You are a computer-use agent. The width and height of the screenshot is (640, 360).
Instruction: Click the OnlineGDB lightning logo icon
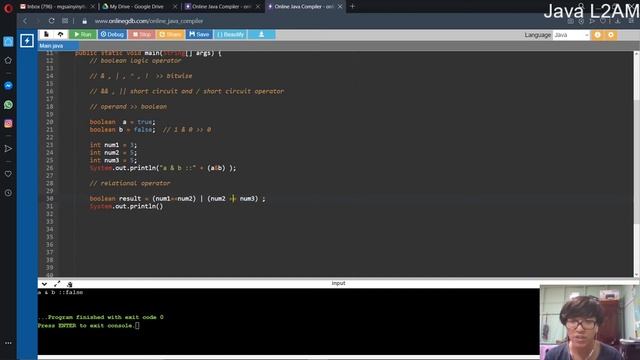click(27, 40)
